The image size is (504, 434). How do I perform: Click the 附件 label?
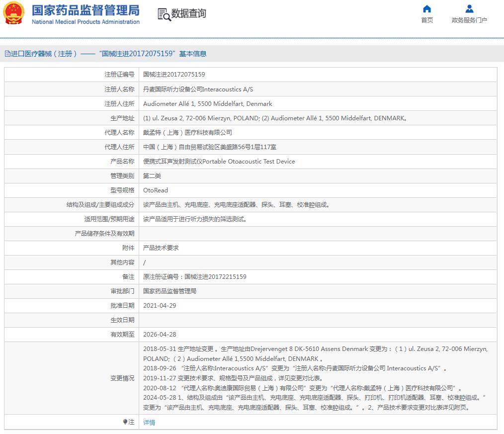coord(128,248)
